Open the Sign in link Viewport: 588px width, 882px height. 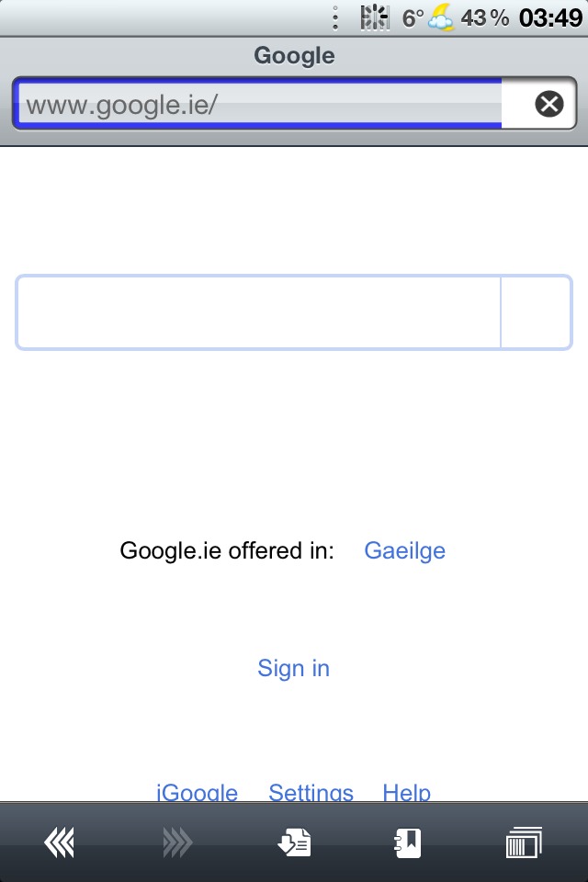(293, 668)
